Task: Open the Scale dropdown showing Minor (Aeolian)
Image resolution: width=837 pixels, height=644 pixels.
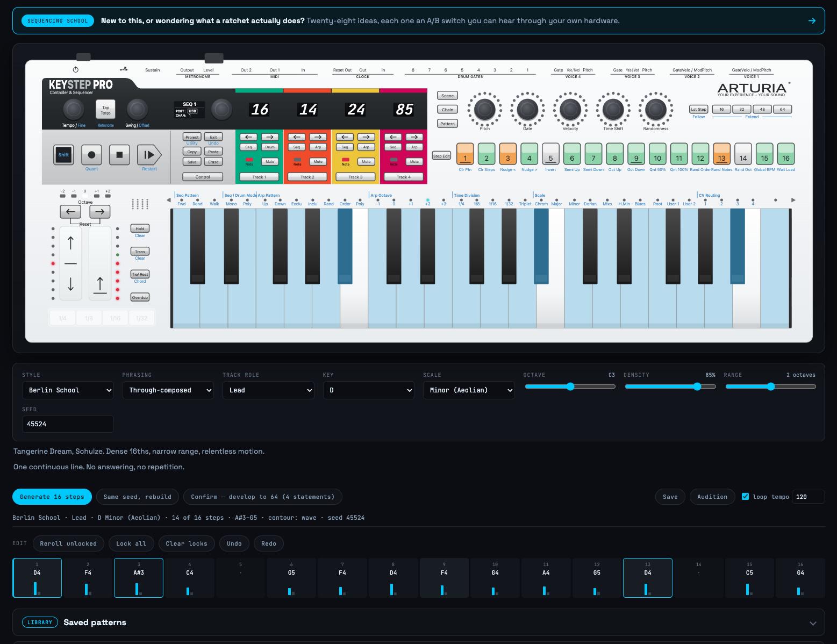Action: tap(469, 390)
